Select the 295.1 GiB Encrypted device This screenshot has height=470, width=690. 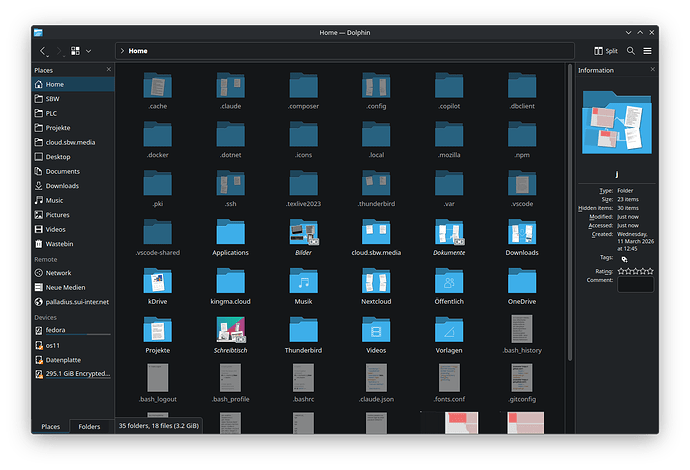click(73, 374)
